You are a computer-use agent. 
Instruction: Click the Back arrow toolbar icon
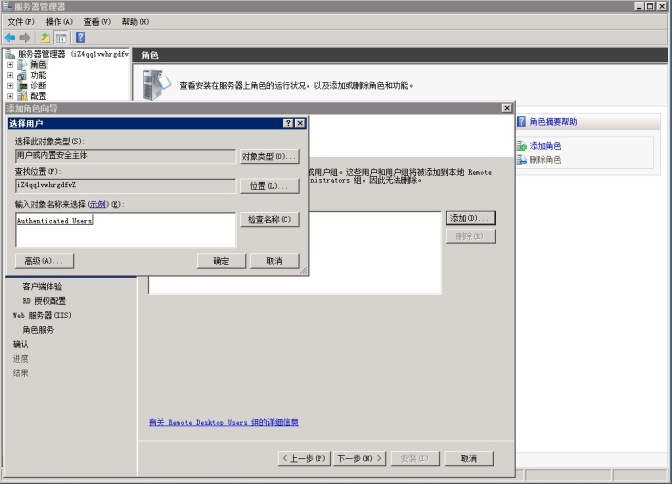click(x=10, y=38)
